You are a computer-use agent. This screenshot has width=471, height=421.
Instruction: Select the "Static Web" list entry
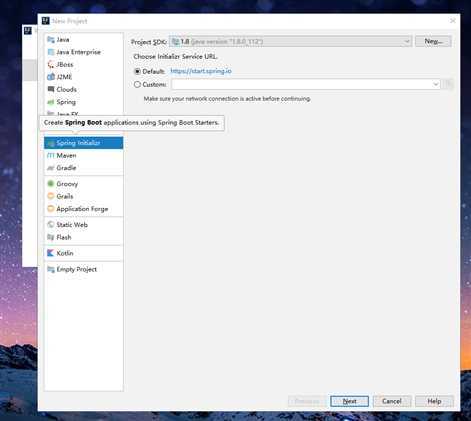pos(83,225)
